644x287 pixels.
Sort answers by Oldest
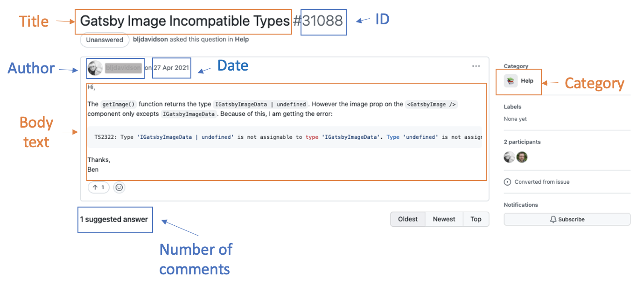click(407, 219)
